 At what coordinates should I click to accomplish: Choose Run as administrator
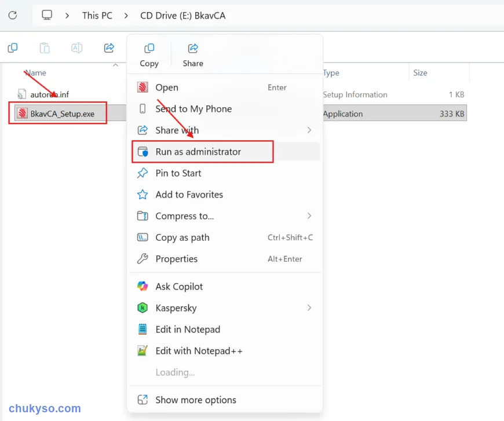[x=225, y=152]
